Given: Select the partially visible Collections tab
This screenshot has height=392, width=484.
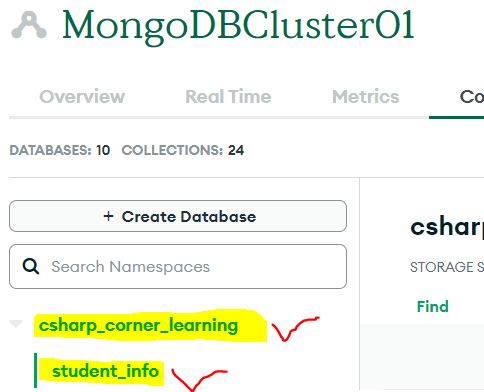Looking at the screenshot, I should coord(472,97).
